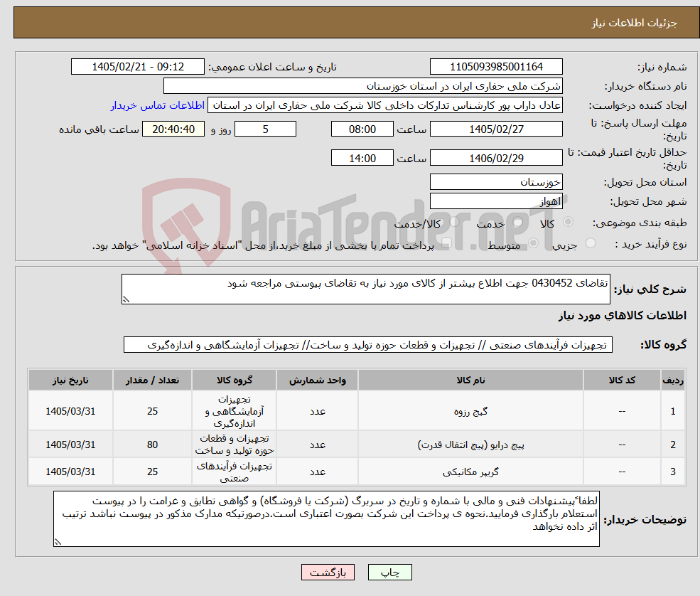
Task: Click the buyer organization name field
Action: tap(362, 86)
